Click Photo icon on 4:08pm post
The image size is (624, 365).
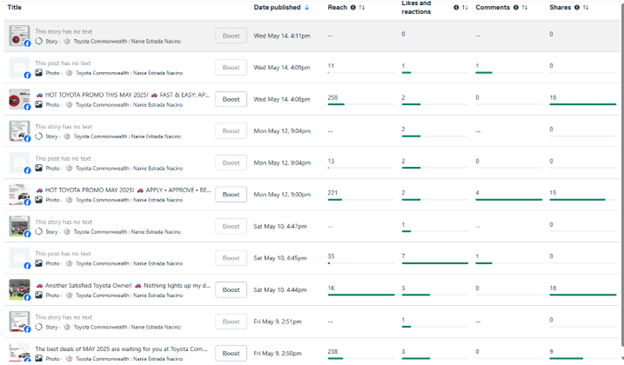[x=39, y=104]
